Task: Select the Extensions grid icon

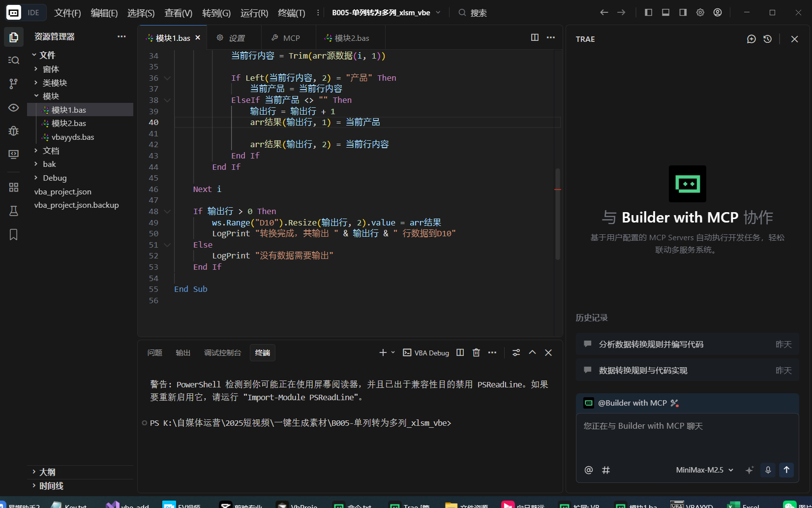Action: click(13, 187)
